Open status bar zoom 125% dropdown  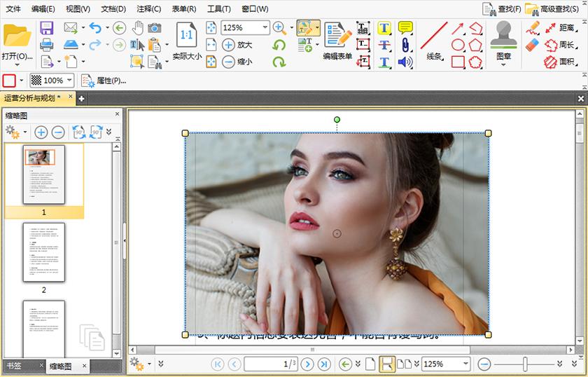[x=465, y=364]
